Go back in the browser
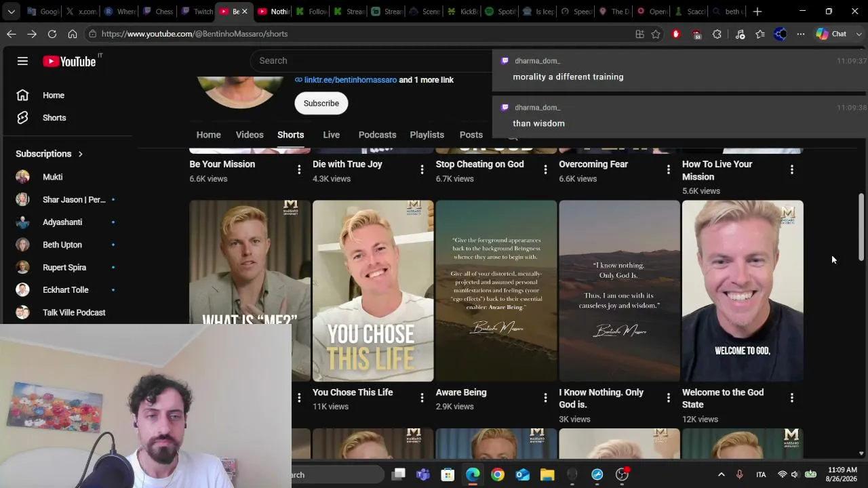This screenshot has height=488, width=868. pyautogui.click(x=12, y=34)
